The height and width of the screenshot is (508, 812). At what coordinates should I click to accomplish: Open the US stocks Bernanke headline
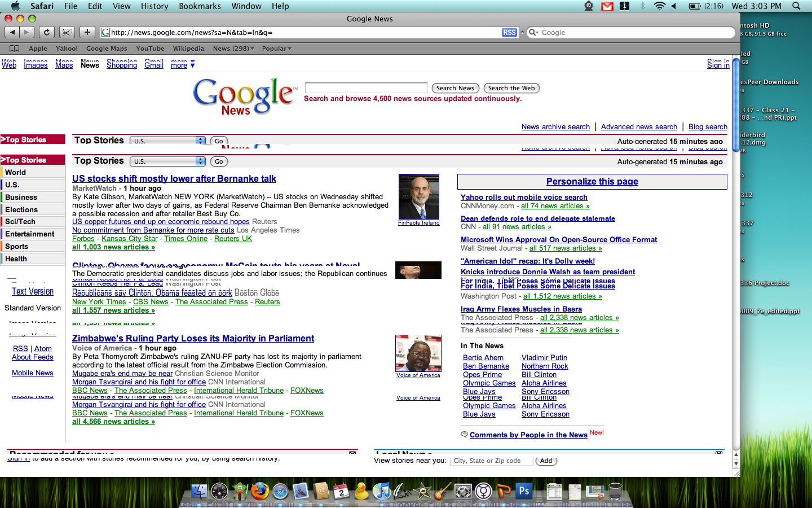pos(174,179)
